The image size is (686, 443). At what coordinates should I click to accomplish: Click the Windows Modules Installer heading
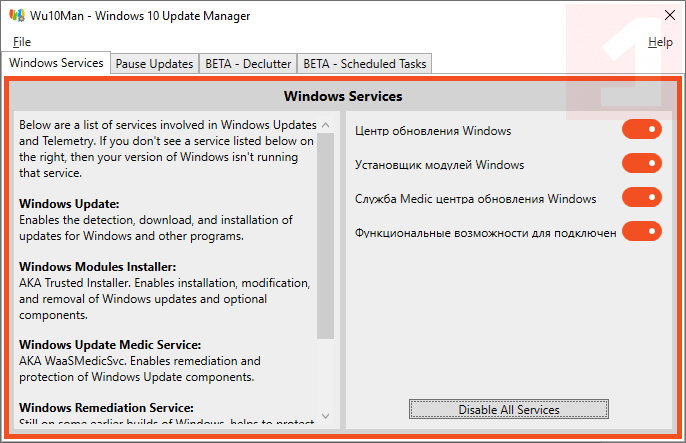click(x=97, y=267)
